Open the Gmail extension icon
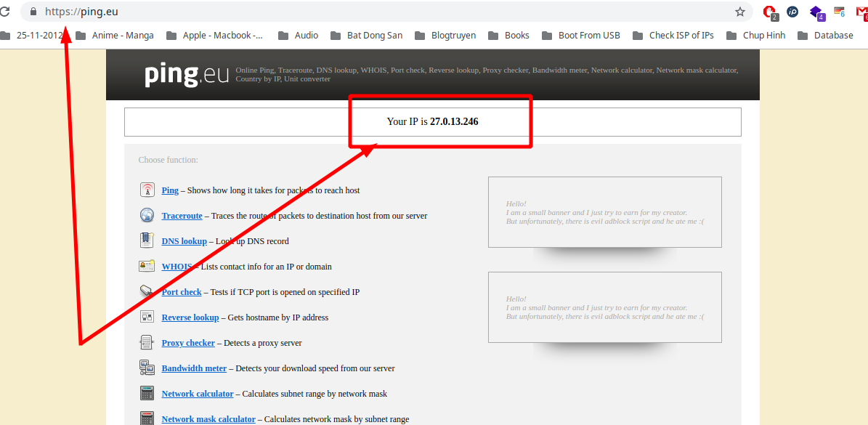Image resolution: width=868 pixels, height=425 pixels. (x=862, y=12)
